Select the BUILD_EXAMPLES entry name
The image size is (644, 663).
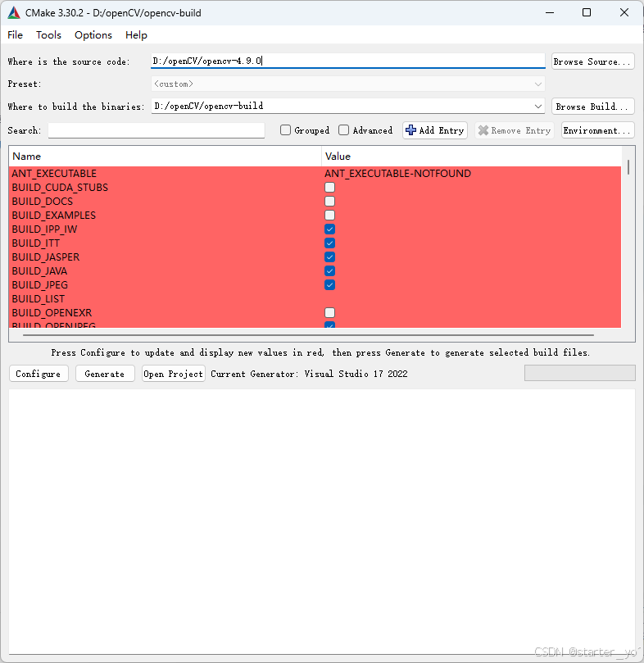(54, 216)
